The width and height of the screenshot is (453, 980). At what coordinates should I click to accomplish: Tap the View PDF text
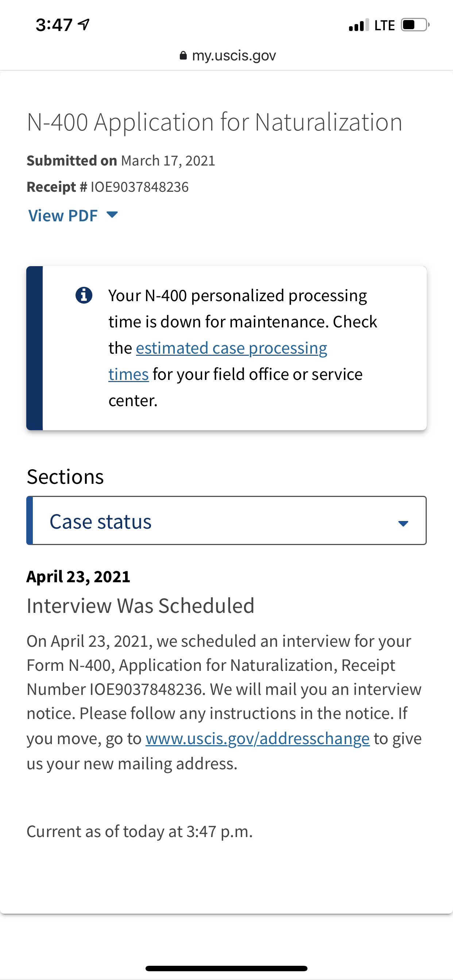(x=63, y=215)
